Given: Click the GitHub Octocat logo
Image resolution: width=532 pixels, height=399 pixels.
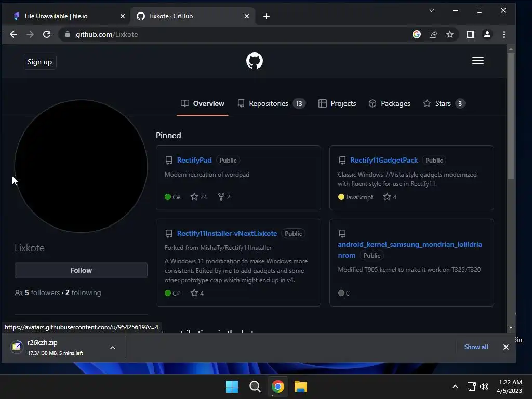Looking at the screenshot, I should [x=255, y=61].
